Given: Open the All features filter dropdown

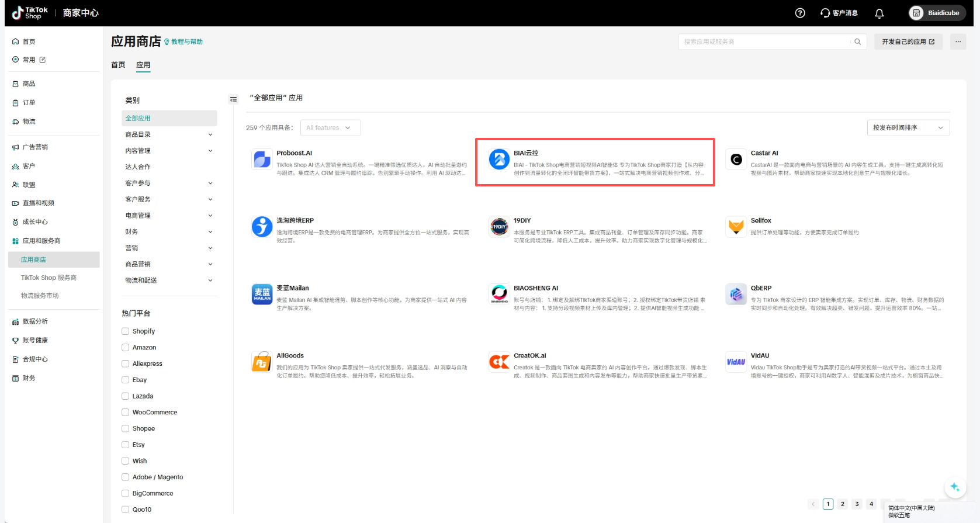Looking at the screenshot, I should coord(330,127).
